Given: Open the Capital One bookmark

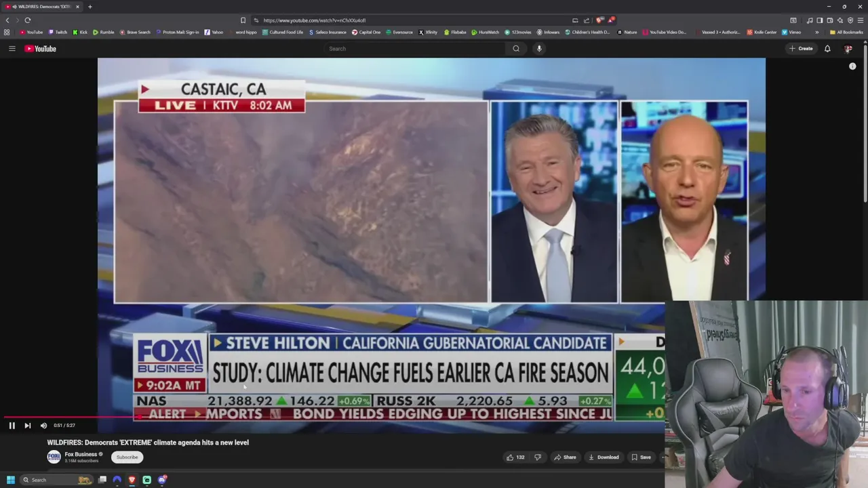Looking at the screenshot, I should 366,32.
